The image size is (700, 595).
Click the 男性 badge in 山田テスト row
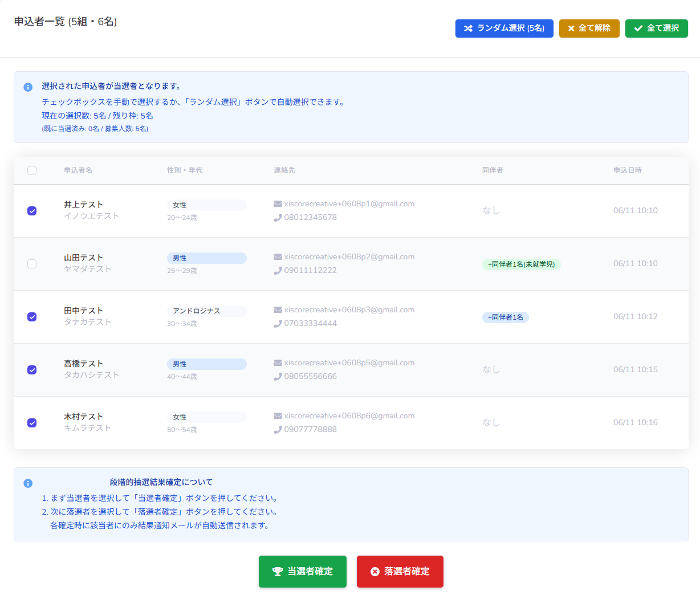207,258
